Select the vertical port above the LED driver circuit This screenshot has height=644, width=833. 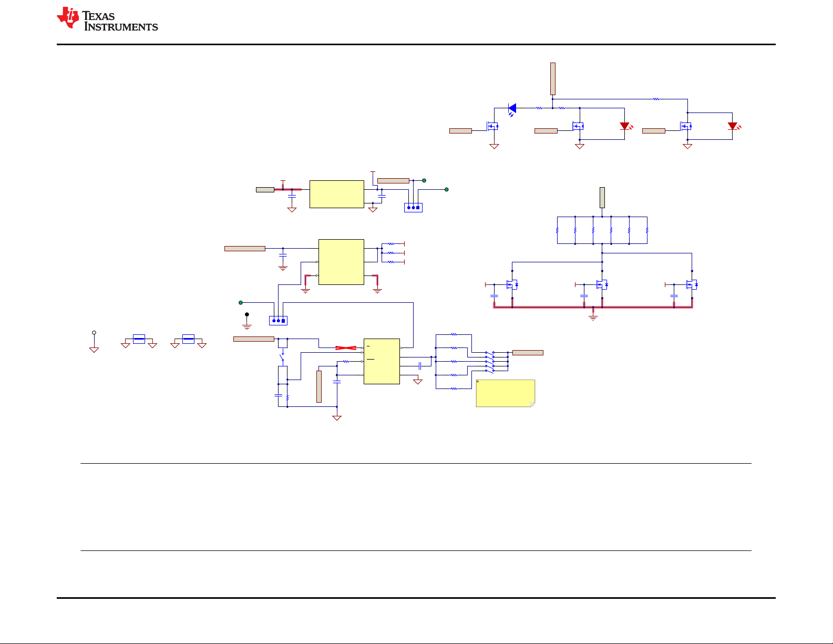coord(553,79)
